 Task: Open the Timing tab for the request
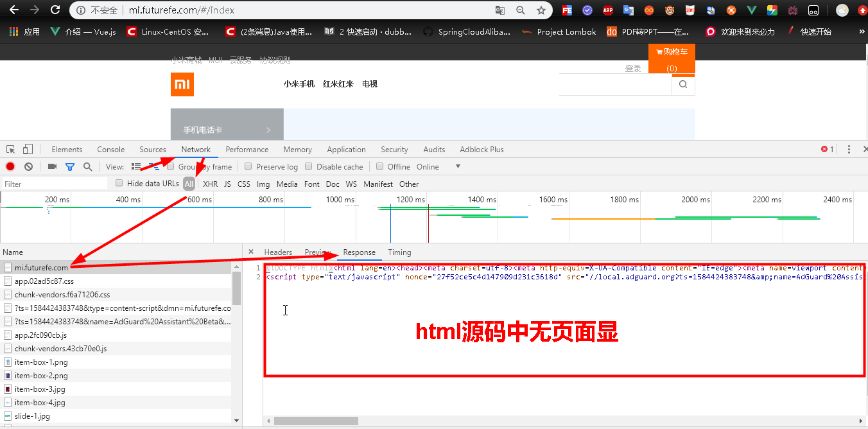coord(399,252)
